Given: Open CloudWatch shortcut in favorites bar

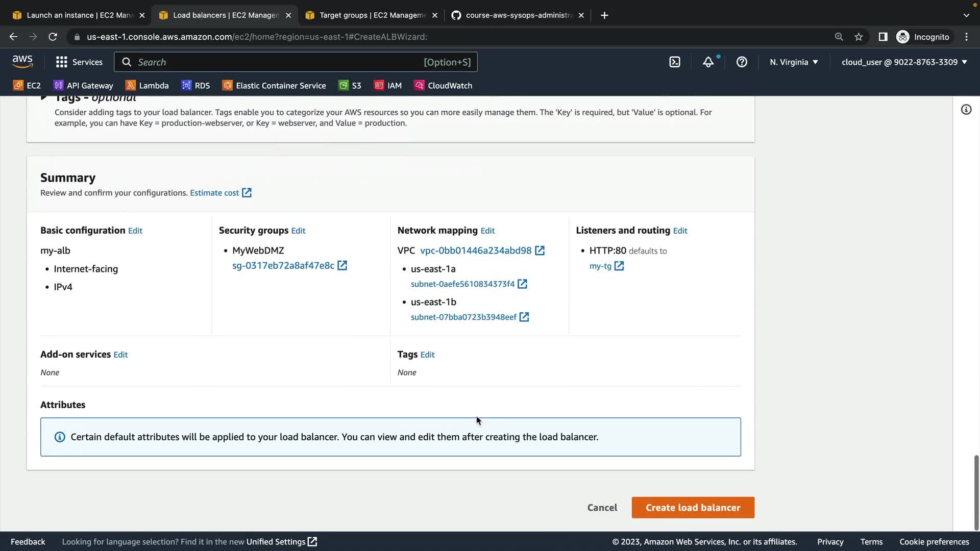Looking at the screenshot, I should [x=443, y=86].
